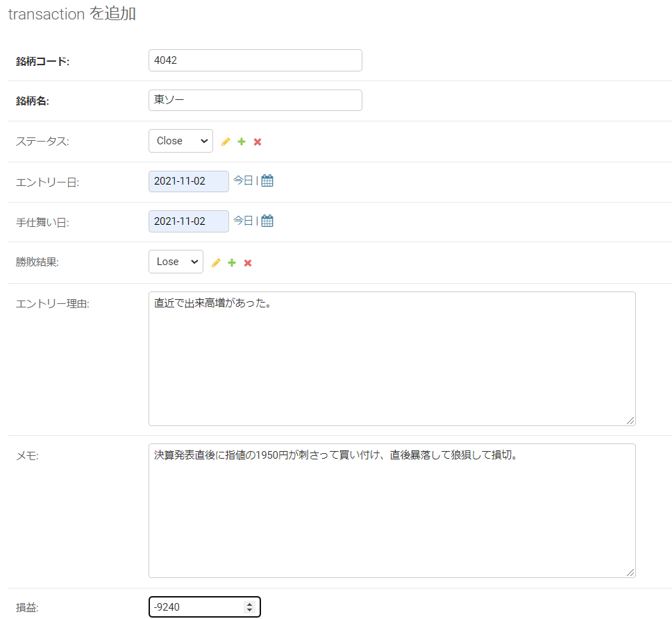This screenshot has width=672, height=619.
Task: Set エントリー日 to 今日 link
Action: point(243,180)
